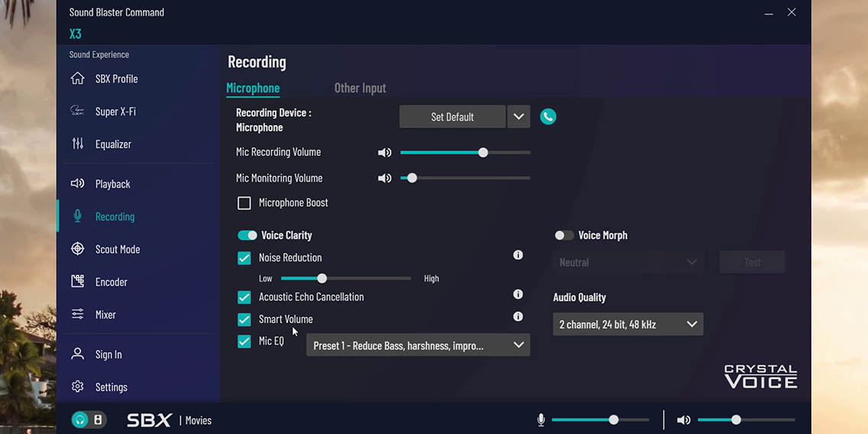Uncheck the Smart Volume checkbox
Image resolution: width=868 pixels, height=434 pixels.
click(x=245, y=319)
